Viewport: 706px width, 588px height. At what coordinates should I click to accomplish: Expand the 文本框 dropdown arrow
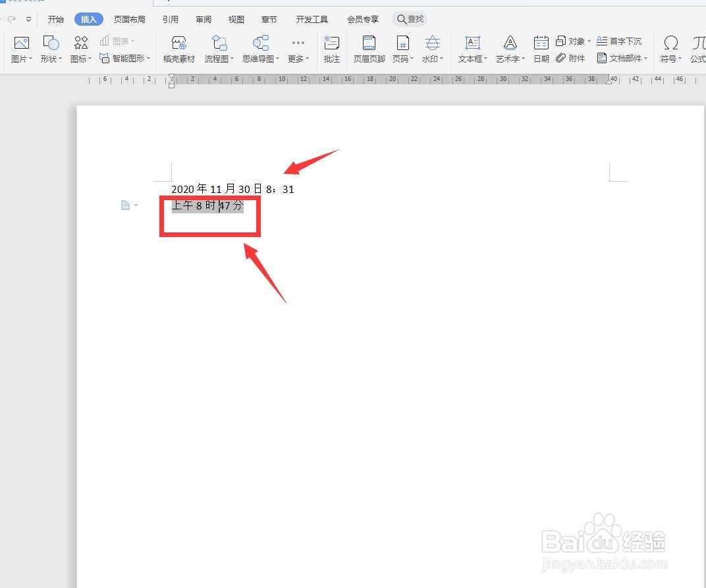point(486,59)
